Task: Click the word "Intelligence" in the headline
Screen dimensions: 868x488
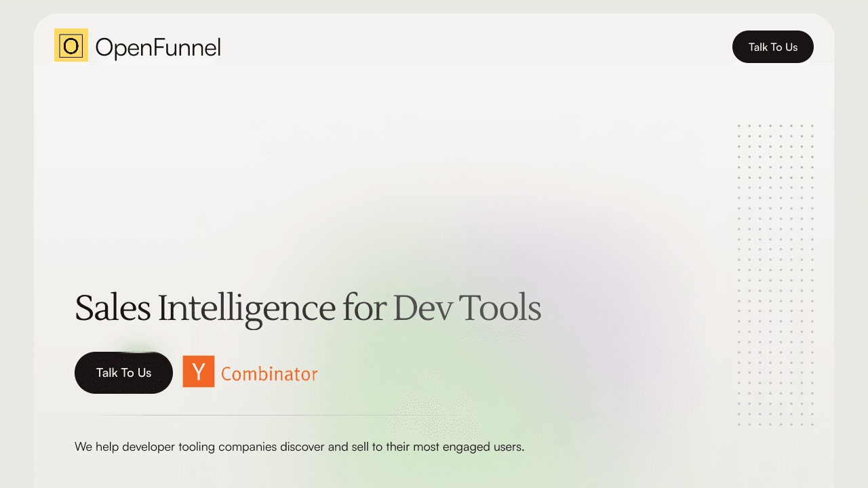Action: [247, 308]
